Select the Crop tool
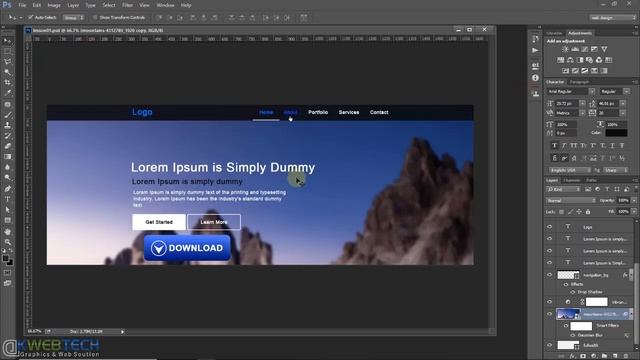640x360 pixels. [7, 82]
